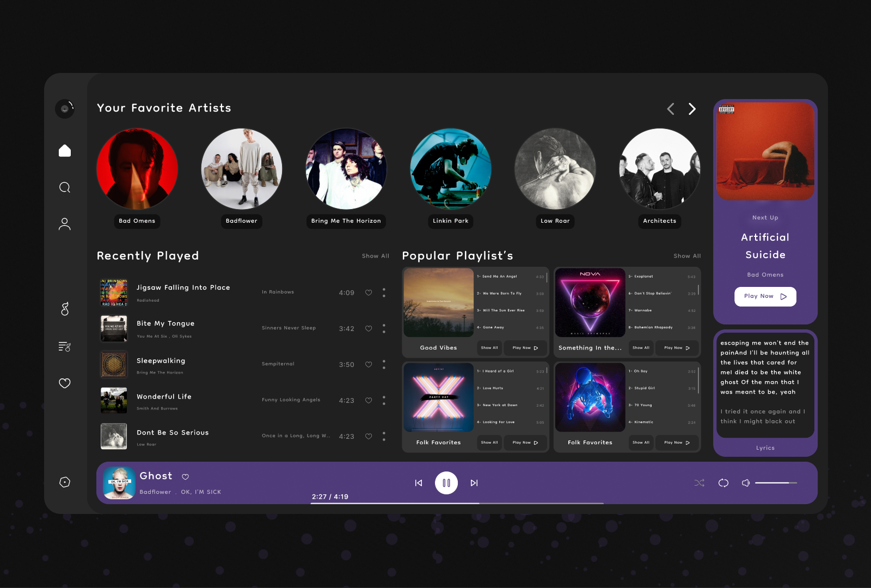Open the Home section in the sidebar

[64, 150]
